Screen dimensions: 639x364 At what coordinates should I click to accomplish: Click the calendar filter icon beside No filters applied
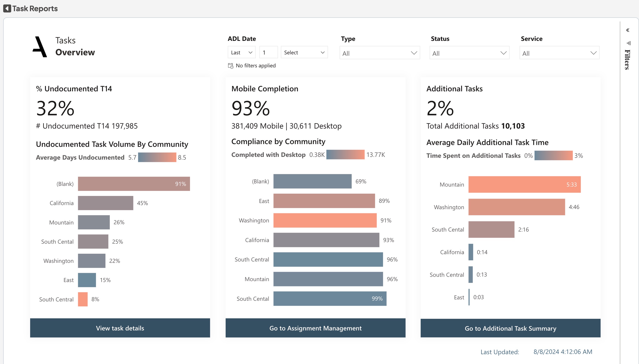pyautogui.click(x=230, y=66)
